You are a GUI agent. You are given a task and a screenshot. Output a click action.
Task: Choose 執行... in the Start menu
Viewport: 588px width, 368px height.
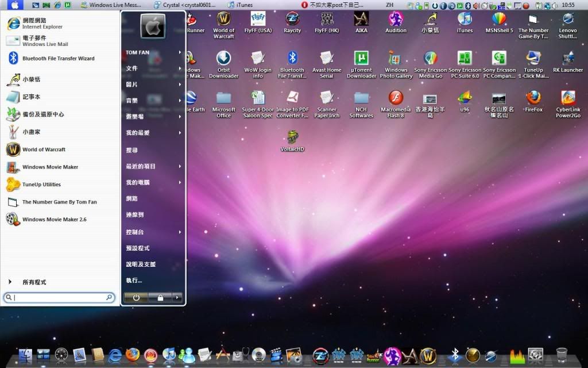134,281
